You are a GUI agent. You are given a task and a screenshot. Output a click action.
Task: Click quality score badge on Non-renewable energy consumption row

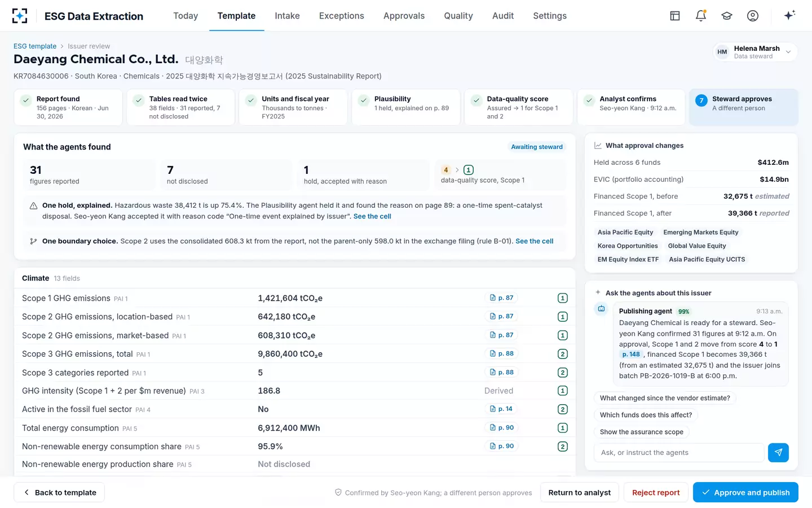[x=562, y=446]
